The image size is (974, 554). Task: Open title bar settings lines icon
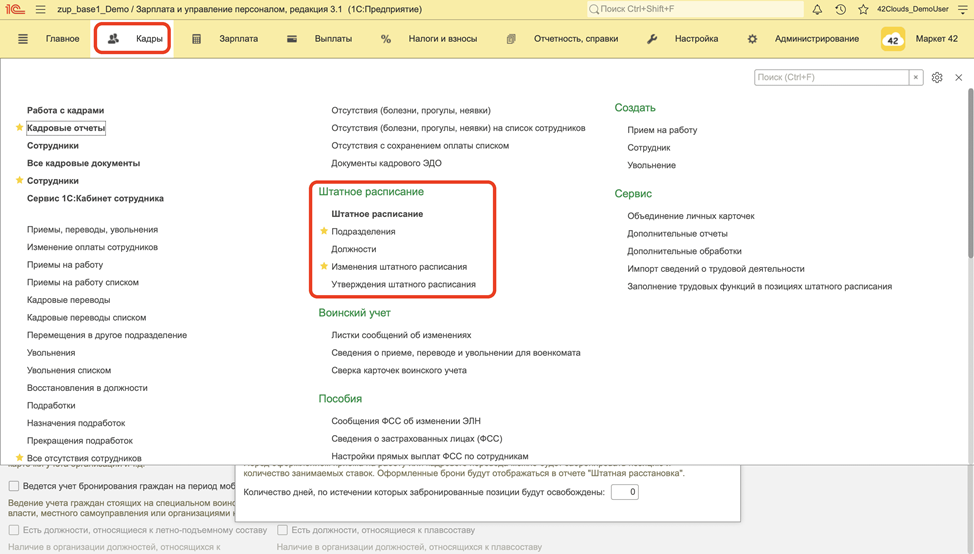coord(962,9)
